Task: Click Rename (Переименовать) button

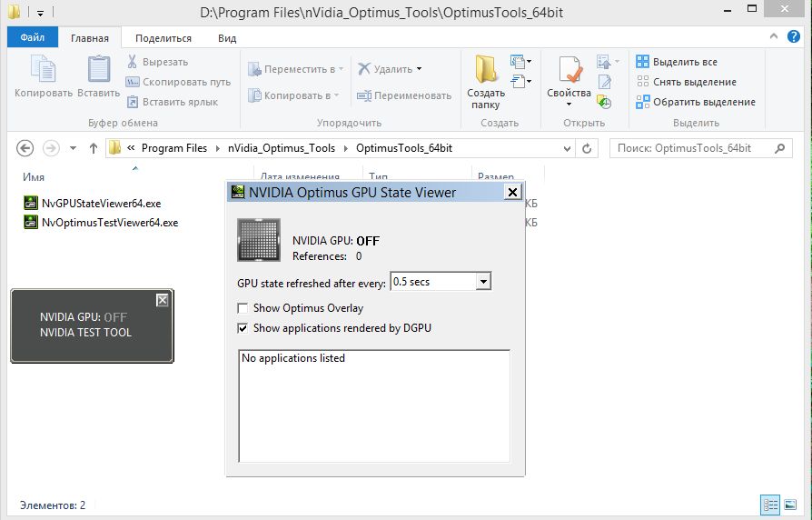Action: (x=404, y=95)
